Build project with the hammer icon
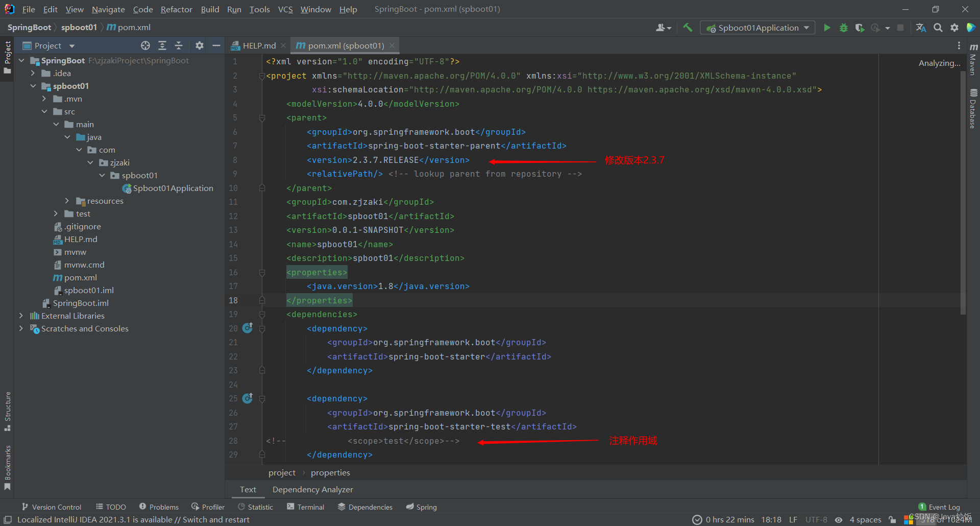 [688, 28]
